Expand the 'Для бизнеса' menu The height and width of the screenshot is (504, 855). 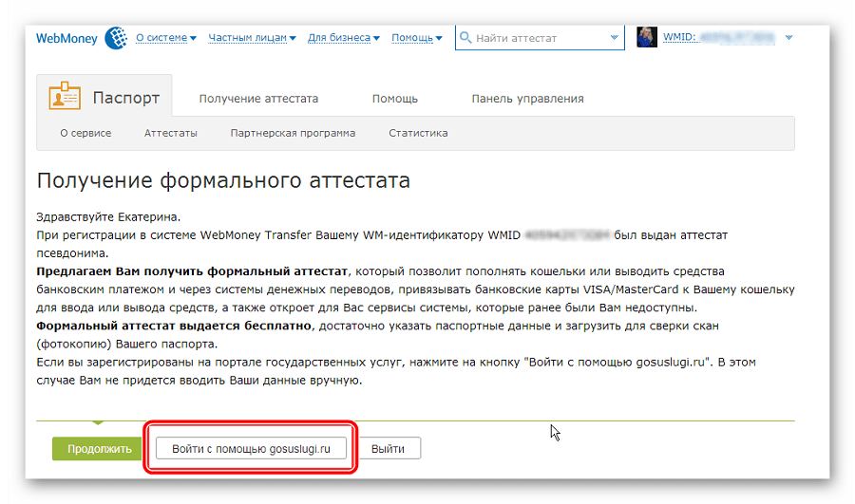(343, 38)
